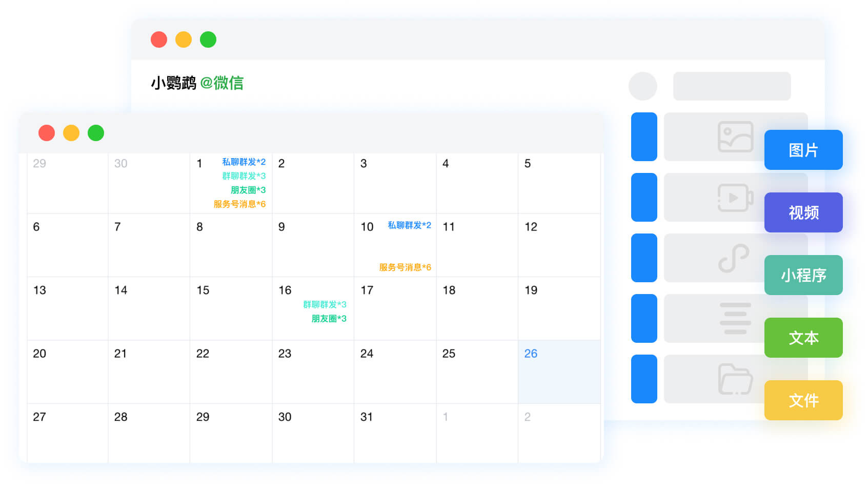Click the image placeholder icon
This screenshot has width=868, height=487.
click(735, 137)
